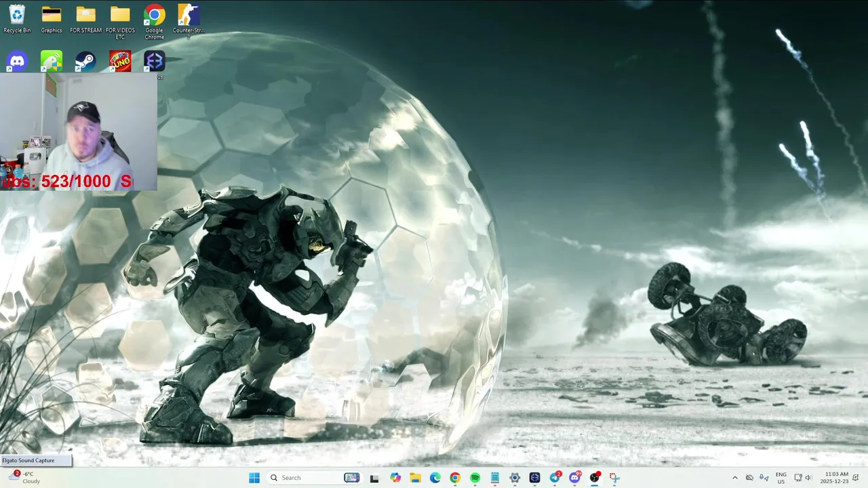Open Settings gear in the taskbar

515,478
